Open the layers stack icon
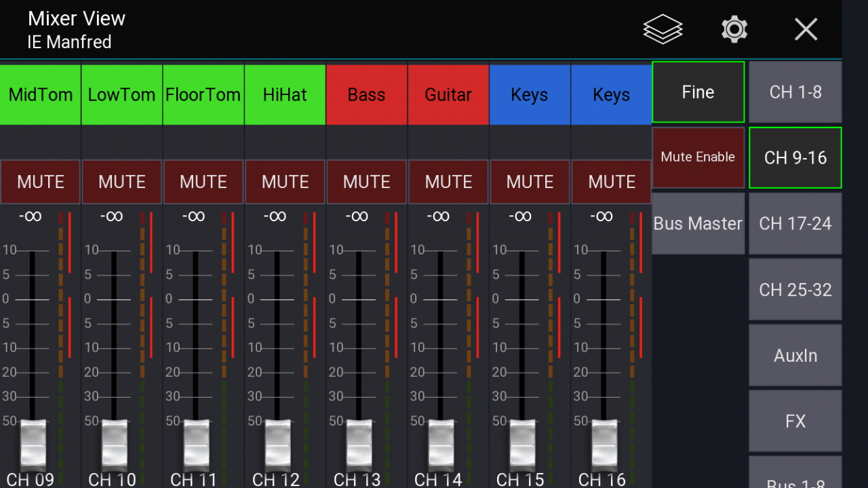The width and height of the screenshot is (868, 488). [x=663, y=29]
